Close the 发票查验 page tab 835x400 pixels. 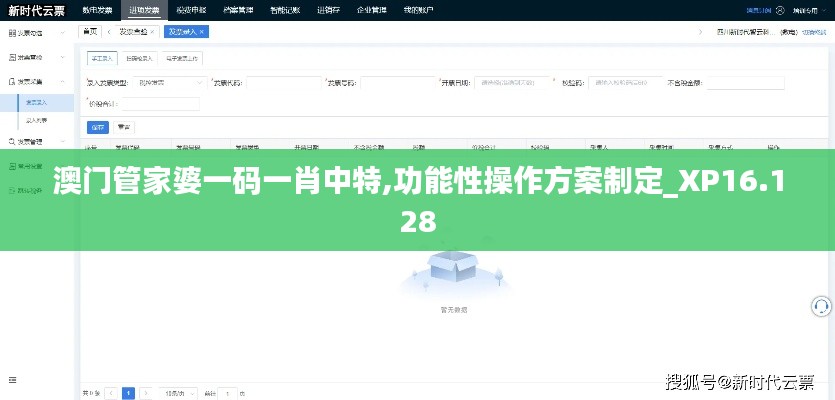point(152,32)
